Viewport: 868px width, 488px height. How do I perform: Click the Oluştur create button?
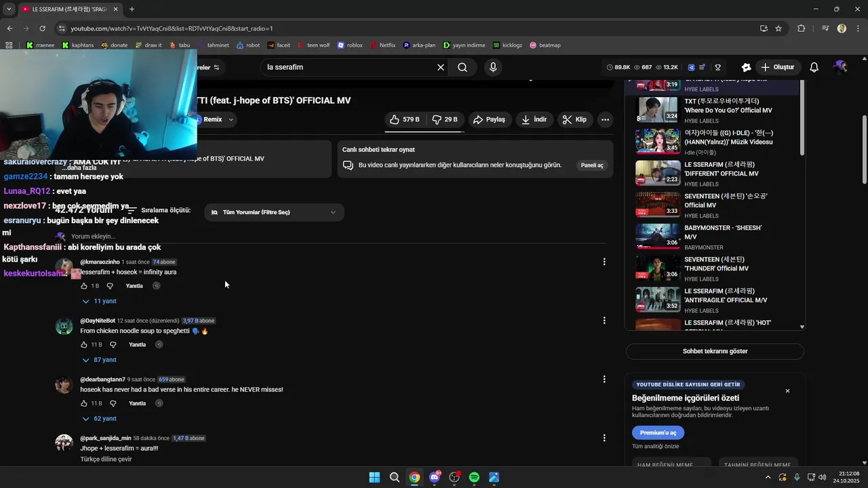[x=777, y=67]
